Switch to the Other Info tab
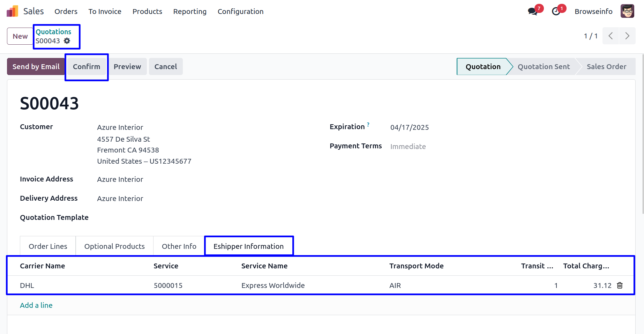Screen dimensions: 644x334 [179, 246]
